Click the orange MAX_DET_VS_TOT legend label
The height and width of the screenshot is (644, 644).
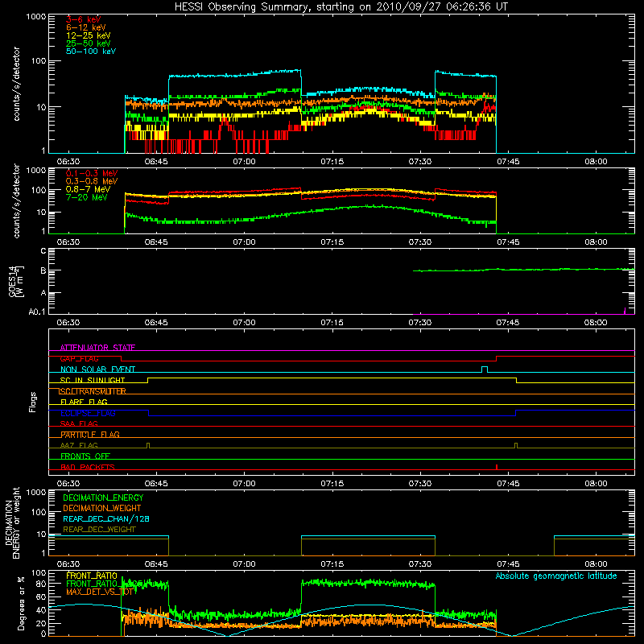pos(100,592)
